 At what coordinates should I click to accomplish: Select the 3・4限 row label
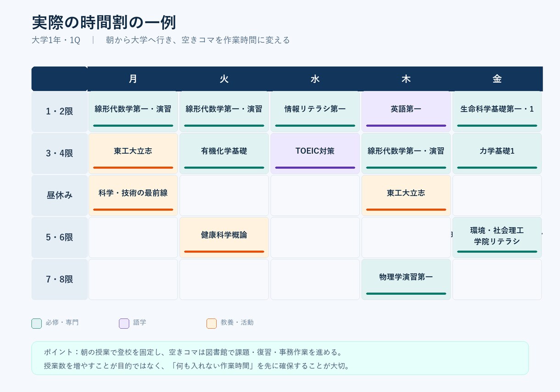click(x=60, y=153)
